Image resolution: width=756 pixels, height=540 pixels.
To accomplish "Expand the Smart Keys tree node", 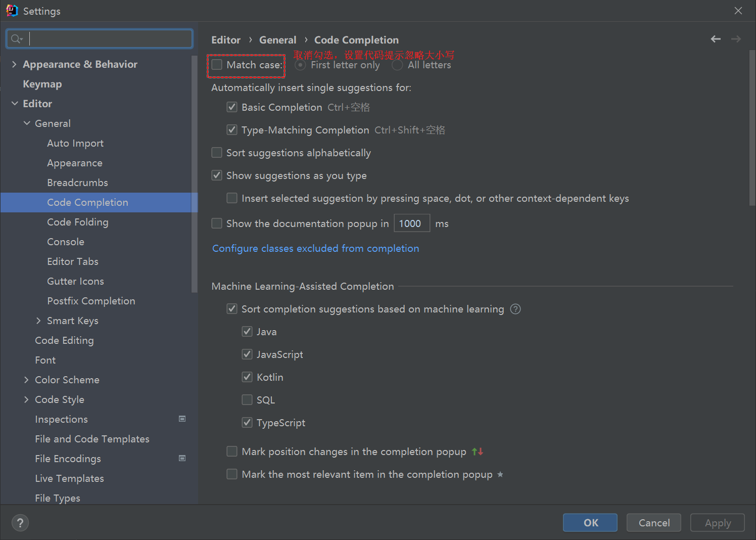I will tap(38, 321).
